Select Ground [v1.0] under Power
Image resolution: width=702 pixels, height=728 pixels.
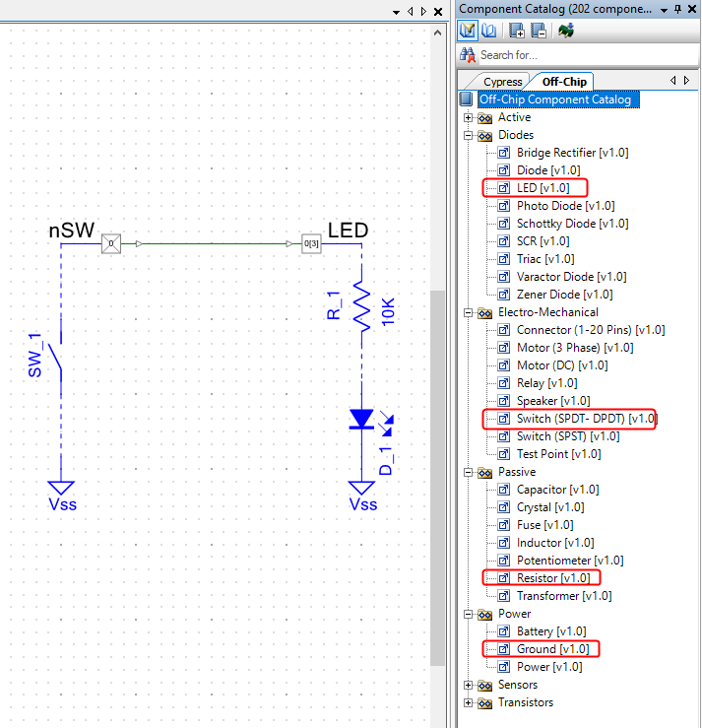[x=552, y=649]
